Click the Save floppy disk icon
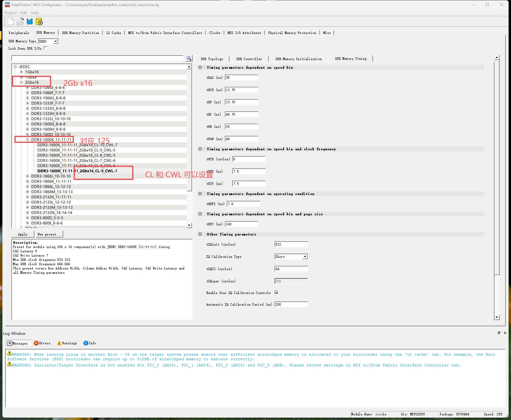 click(x=30, y=21)
